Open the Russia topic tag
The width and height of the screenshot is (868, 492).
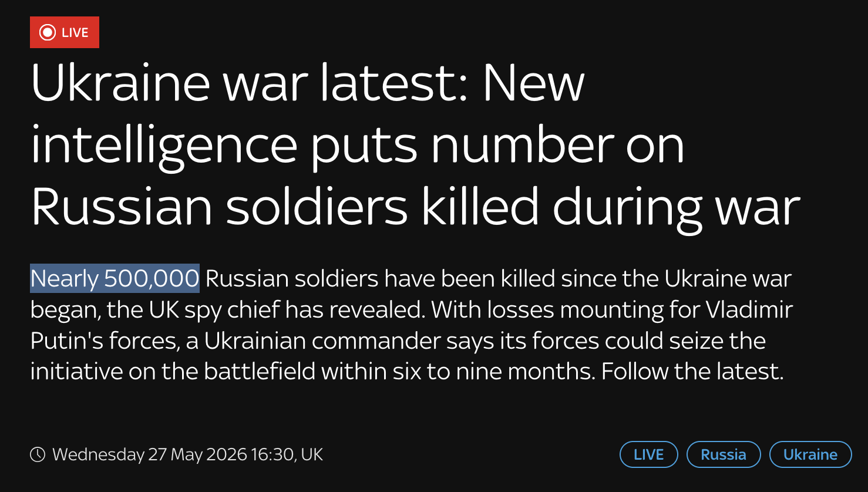724,454
